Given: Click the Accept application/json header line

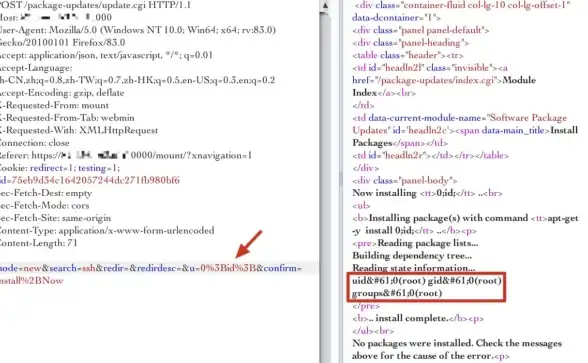Looking at the screenshot, I should point(106,55).
